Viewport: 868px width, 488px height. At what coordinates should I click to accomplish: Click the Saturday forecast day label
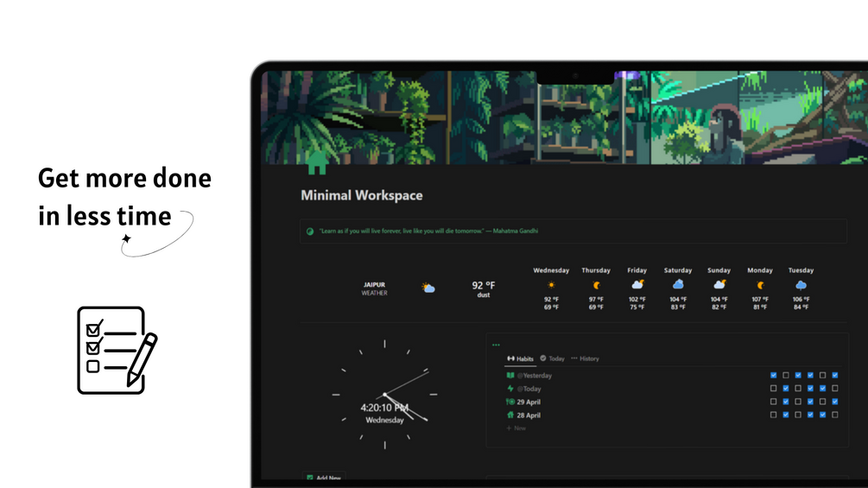point(678,270)
